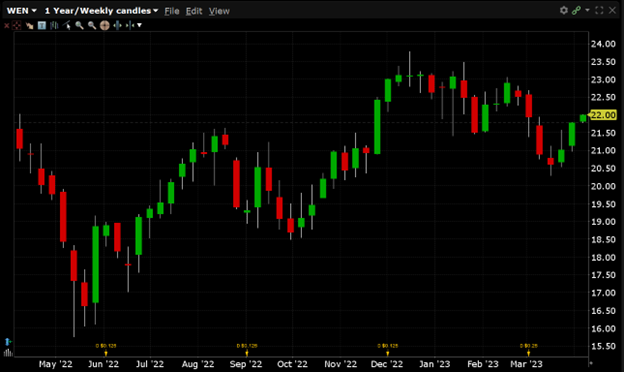Click the Jan '23 time axis label
The width and height of the screenshot is (624, 372).
[x=435, y=364]
